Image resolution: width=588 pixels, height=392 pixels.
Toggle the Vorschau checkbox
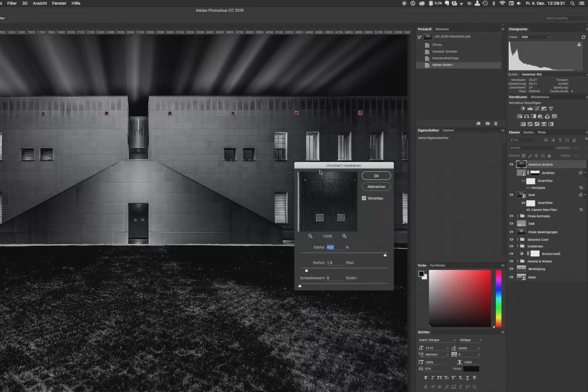pos(364,198)
